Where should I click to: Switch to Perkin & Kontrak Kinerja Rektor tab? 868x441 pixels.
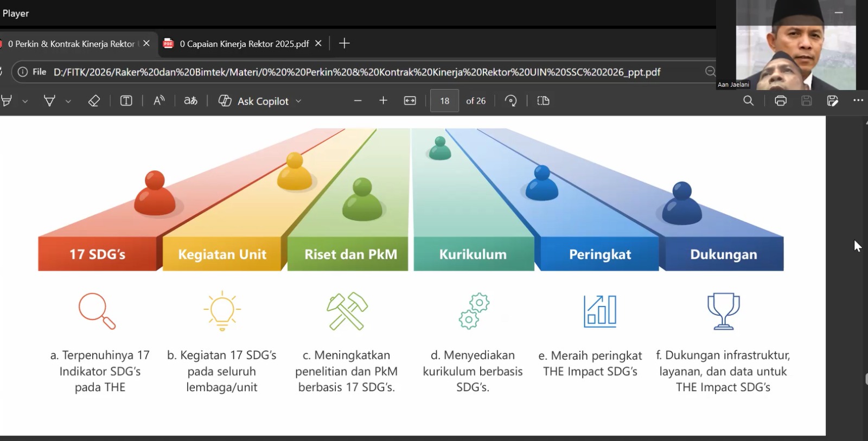click(x=71, y=44)
